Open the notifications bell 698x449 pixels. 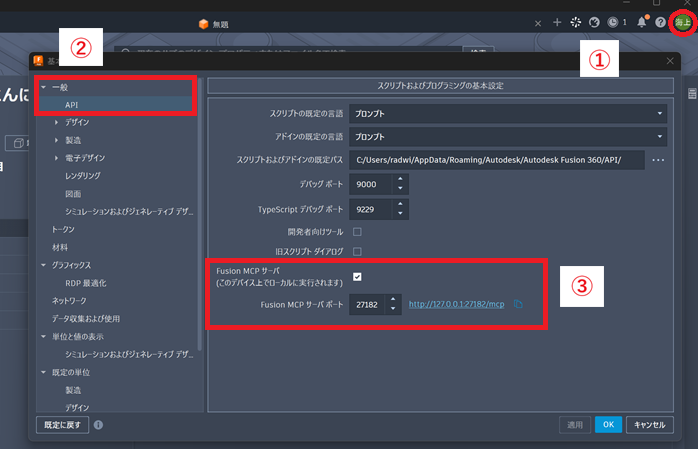pos(641,22)
